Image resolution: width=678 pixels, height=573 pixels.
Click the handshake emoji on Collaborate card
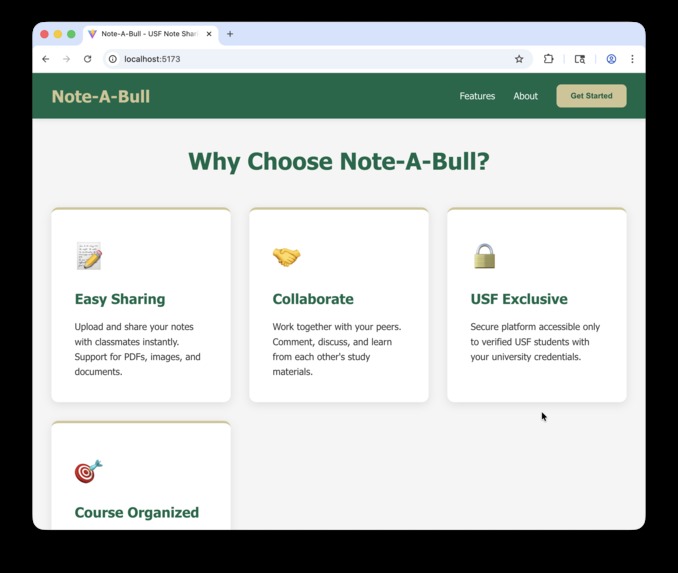tap(286, 257)
